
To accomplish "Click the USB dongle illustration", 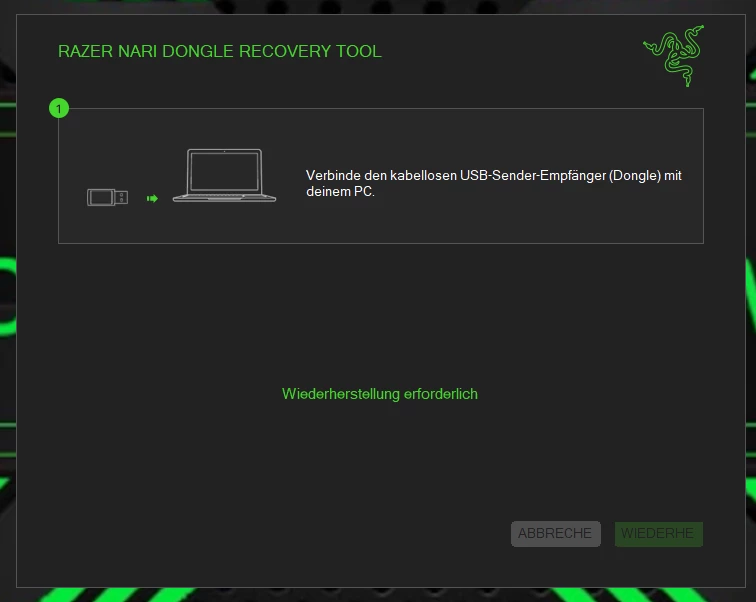I will coord(108,197).
